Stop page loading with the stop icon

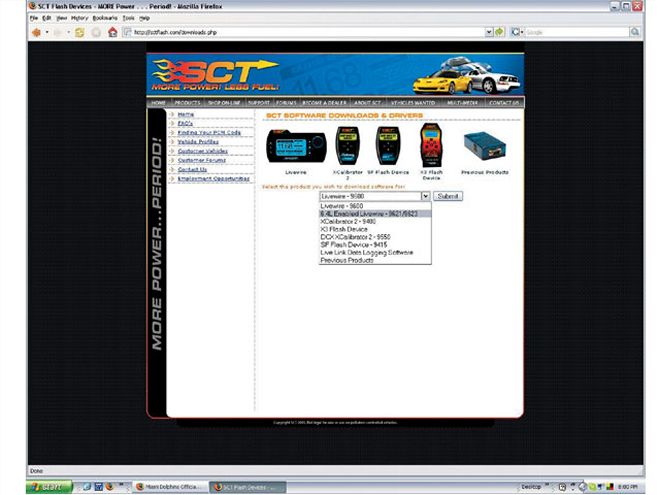96,32
